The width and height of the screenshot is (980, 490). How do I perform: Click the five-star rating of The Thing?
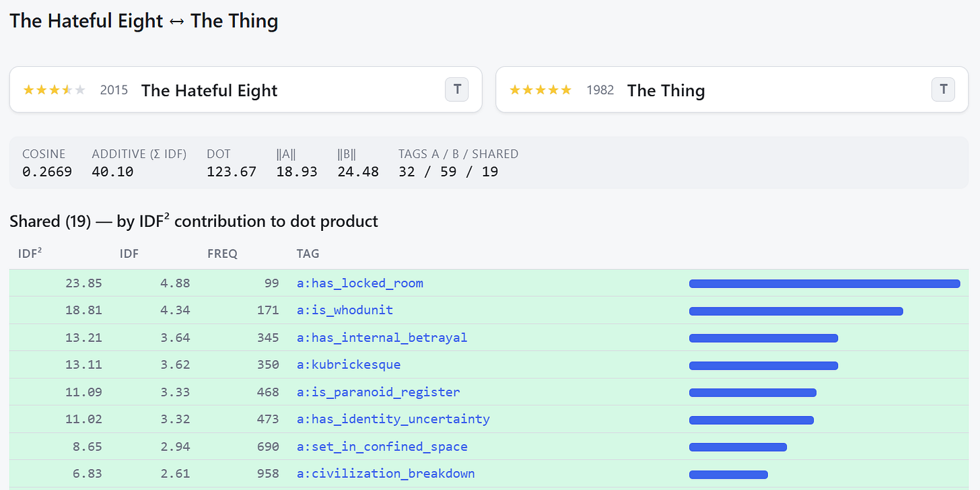(540, 90)
